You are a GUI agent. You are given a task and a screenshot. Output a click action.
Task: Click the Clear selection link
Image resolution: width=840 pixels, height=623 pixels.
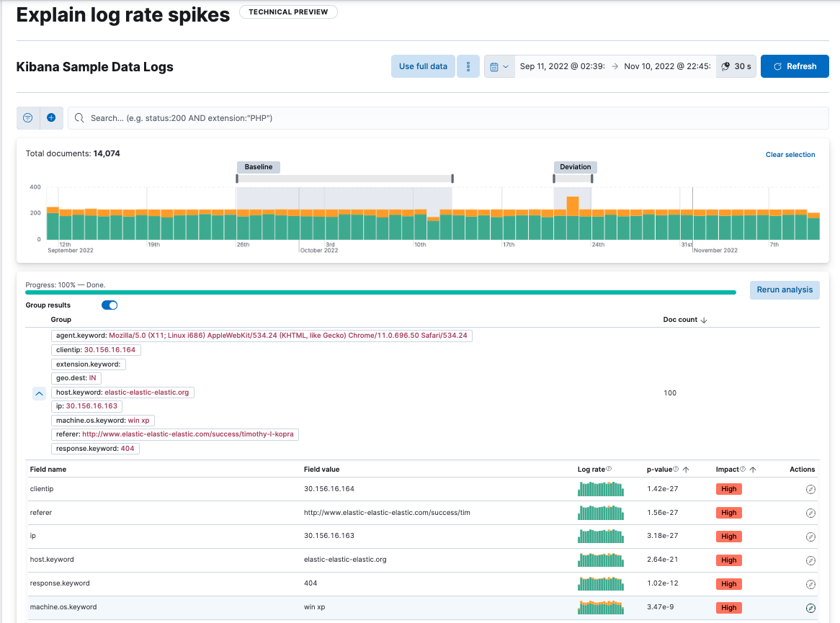coord(791,154)
